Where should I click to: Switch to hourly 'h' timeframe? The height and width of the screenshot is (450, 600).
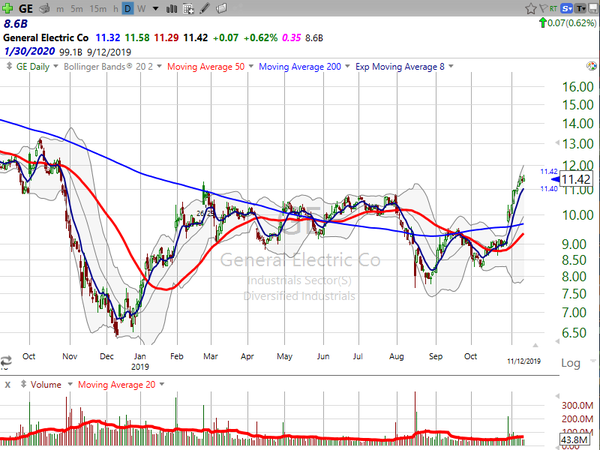coord(116,9)
